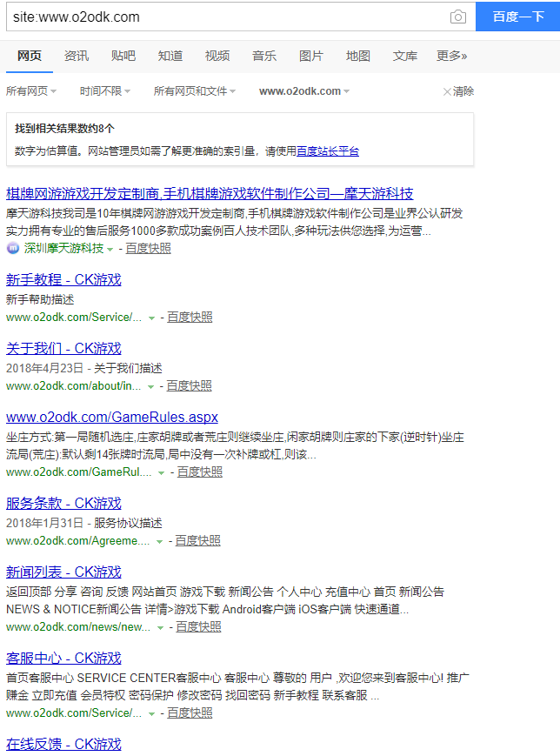Switch to the 音乐 tab
This screenshot has width=560, height=756.
264,56
